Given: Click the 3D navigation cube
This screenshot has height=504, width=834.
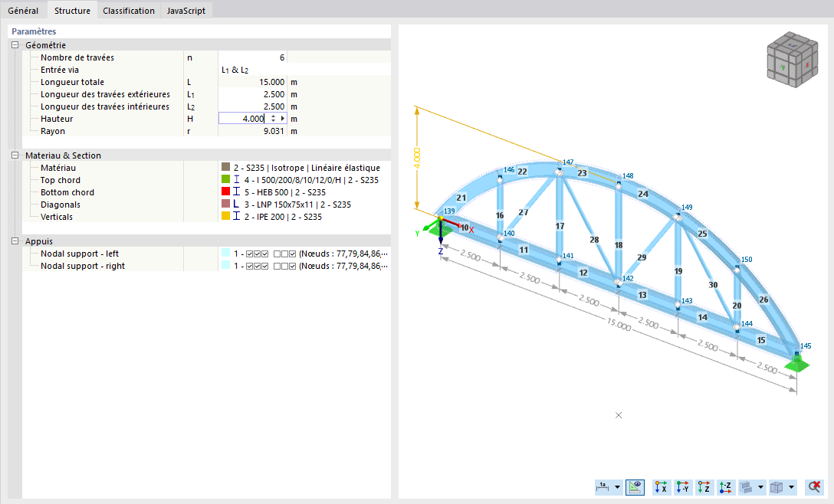Looking at the screenshot, I should tap(792, 60).
